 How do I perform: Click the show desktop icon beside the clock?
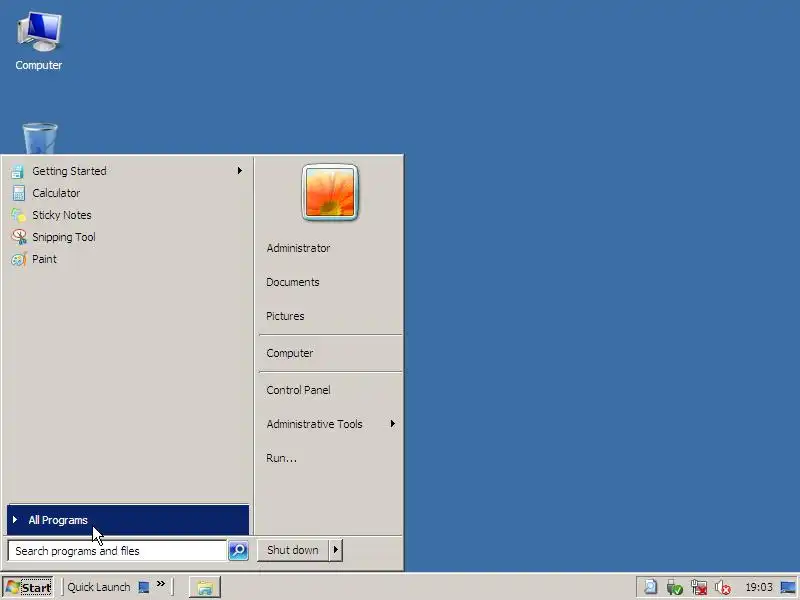tap(788, 587)
